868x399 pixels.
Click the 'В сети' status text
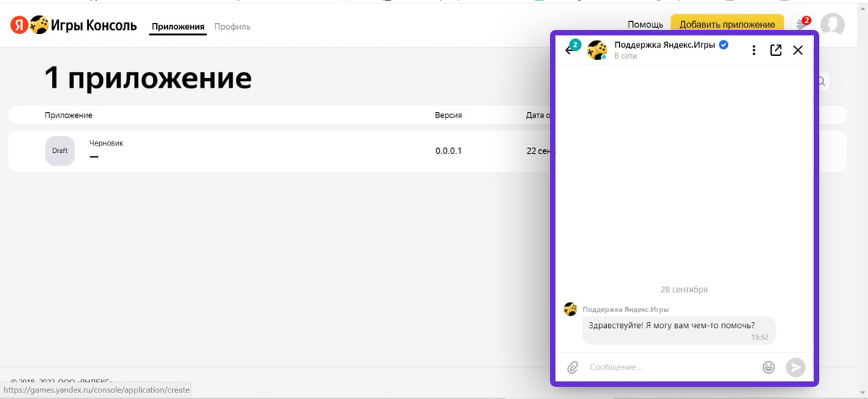[x=626, y=56]
